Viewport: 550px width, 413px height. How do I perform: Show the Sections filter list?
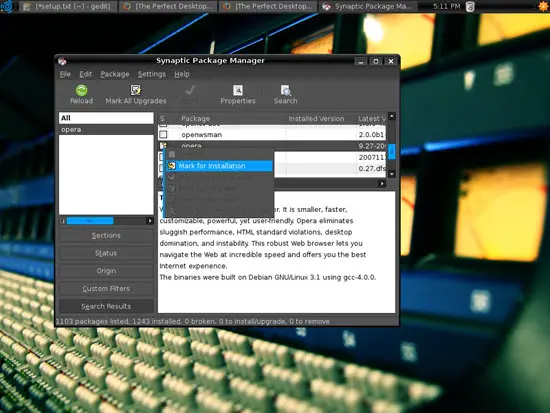(106, 235)
